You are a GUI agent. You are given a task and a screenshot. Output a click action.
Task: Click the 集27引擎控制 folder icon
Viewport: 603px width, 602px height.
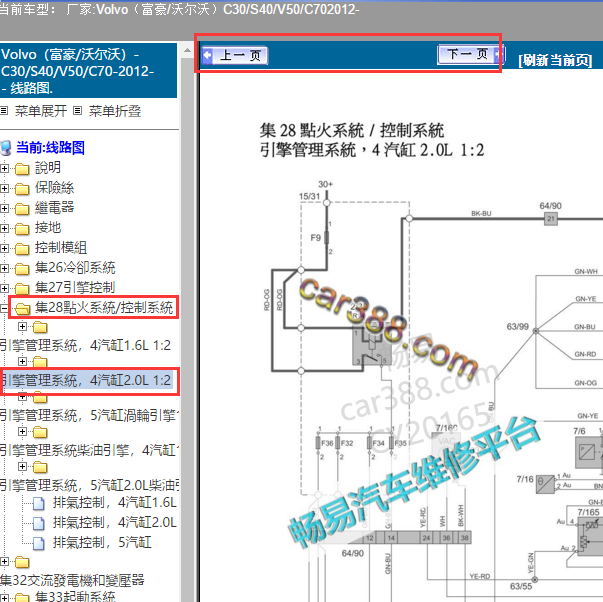point(22,289)
